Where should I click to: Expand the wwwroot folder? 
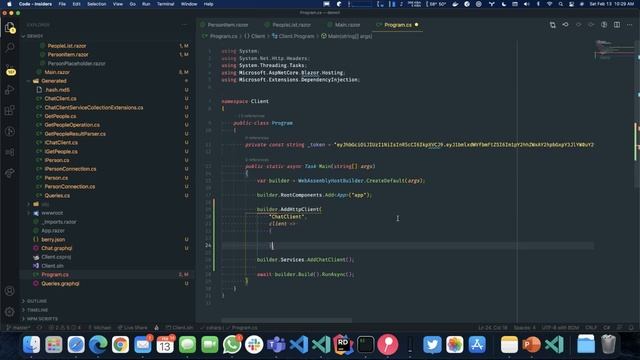click(52, 213)
